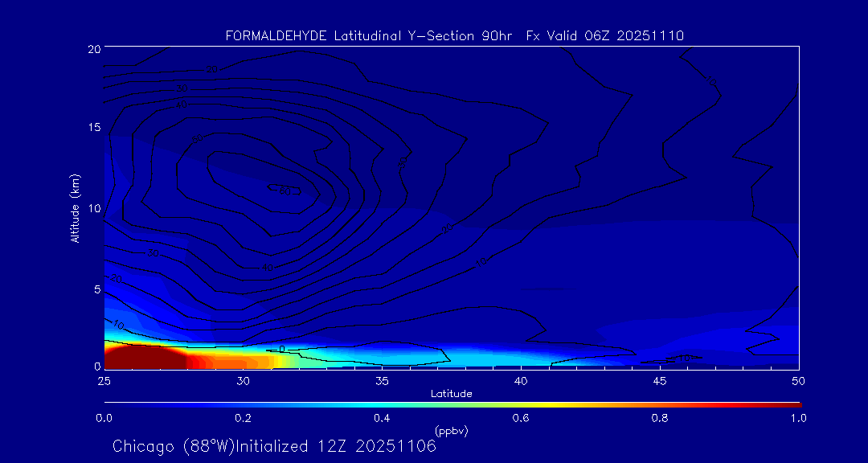Click the 'Altitude (km)' y-axis label
Viewport: 868px width, 463px height.
click(x=75, y=207)
